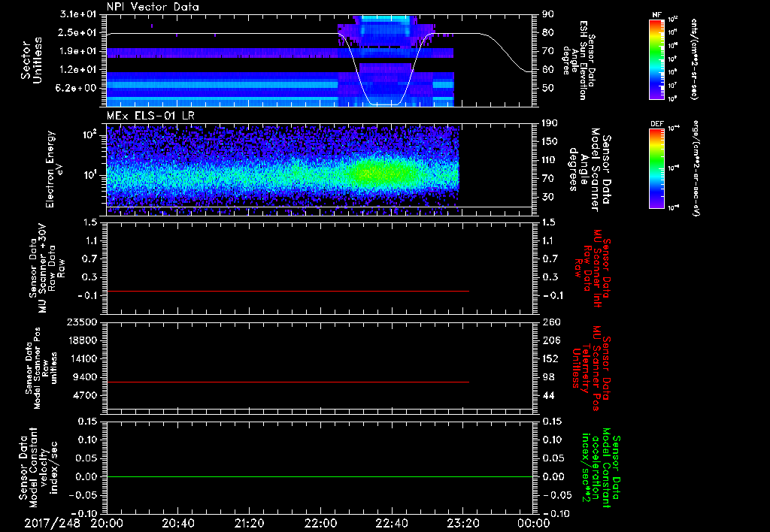Click the 150 scanner angle tick label
770x532 pixels.
tap(549, 142)
